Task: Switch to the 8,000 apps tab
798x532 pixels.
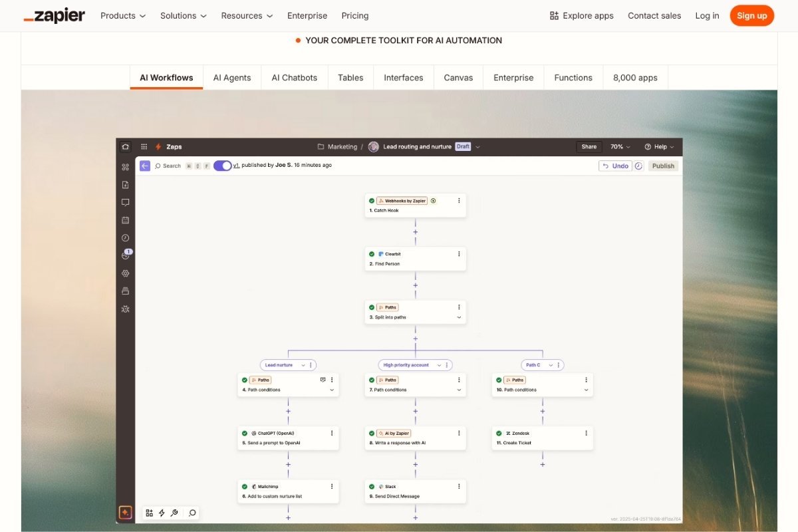Action: pos(635,78)
